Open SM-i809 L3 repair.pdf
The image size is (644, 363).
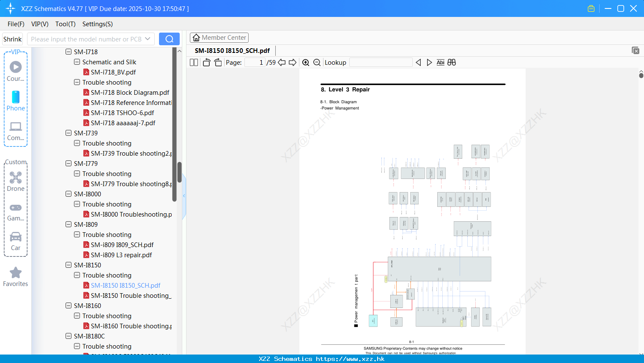[x=121, y=255]
